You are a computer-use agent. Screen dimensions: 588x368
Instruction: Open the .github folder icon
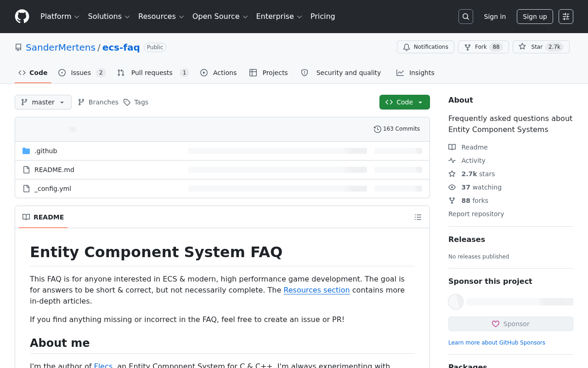pos(26,151)
